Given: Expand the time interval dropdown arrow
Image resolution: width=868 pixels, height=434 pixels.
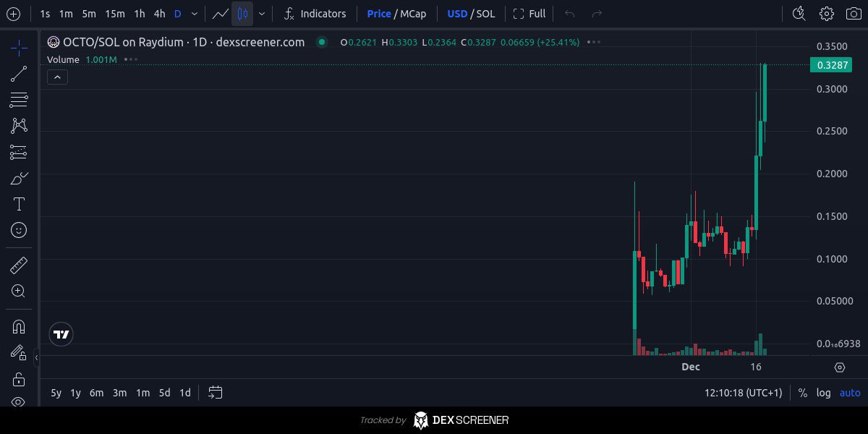Looking at the screenshot, I should 194,14.
